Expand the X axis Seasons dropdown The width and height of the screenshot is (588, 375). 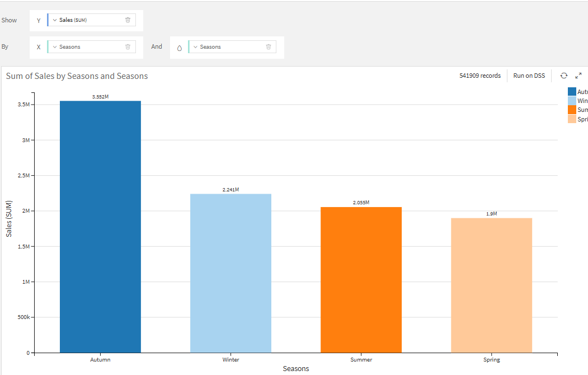55,47
